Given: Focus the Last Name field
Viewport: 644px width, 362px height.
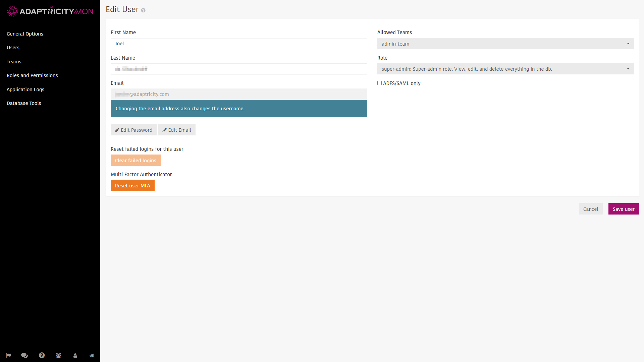Looking at the screenshot, I should pos(239,69).
